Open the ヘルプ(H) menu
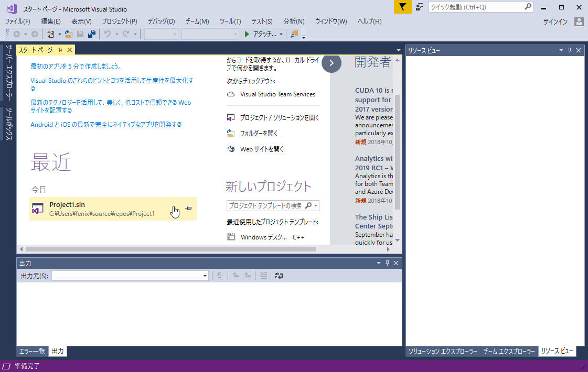588x372 pixels. pyautogui.click(x=369, y=21)
